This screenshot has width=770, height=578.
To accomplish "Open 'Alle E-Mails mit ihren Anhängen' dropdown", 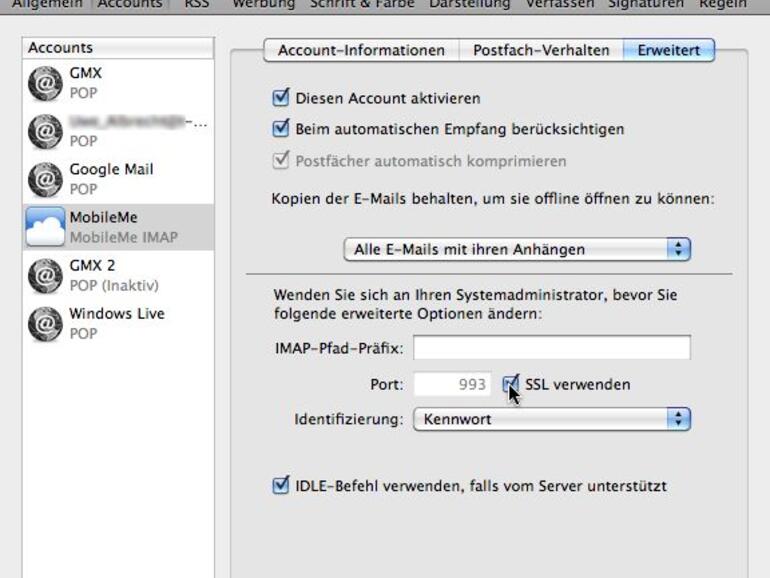I will pos(517,249).
